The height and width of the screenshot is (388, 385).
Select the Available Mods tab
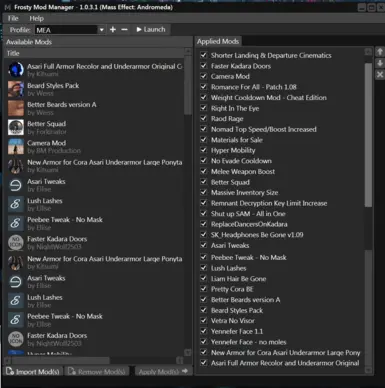(x=29, y=42)
